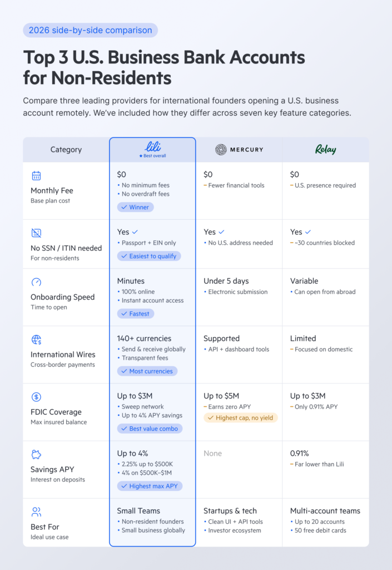Click the Monthly Fee calendar icon
Screen dimensions: 392x570
point(36,175)
